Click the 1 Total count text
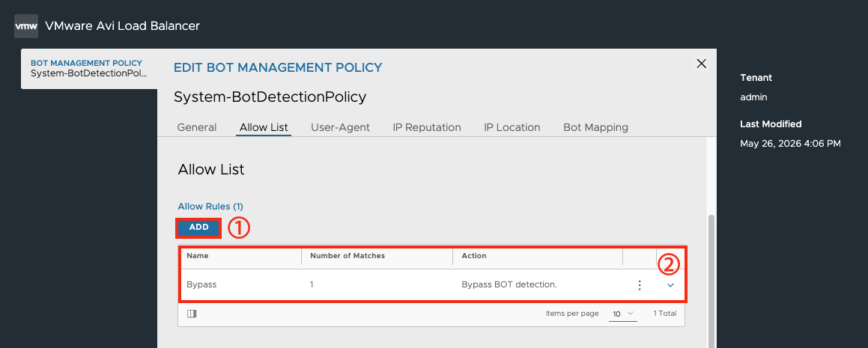This screenshot has width=868, height=348. (665, 314)
